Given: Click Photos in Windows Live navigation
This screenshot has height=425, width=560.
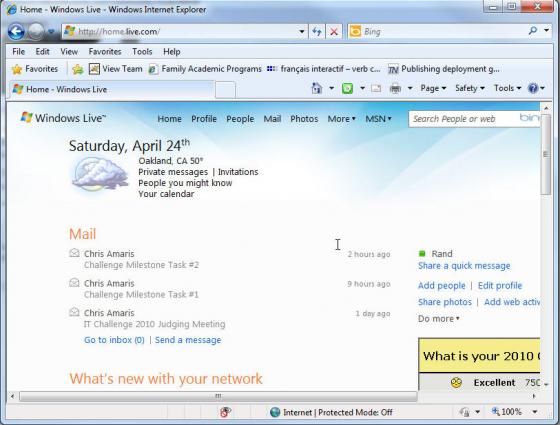Looking at the screenshot, I should click(304, 119).
